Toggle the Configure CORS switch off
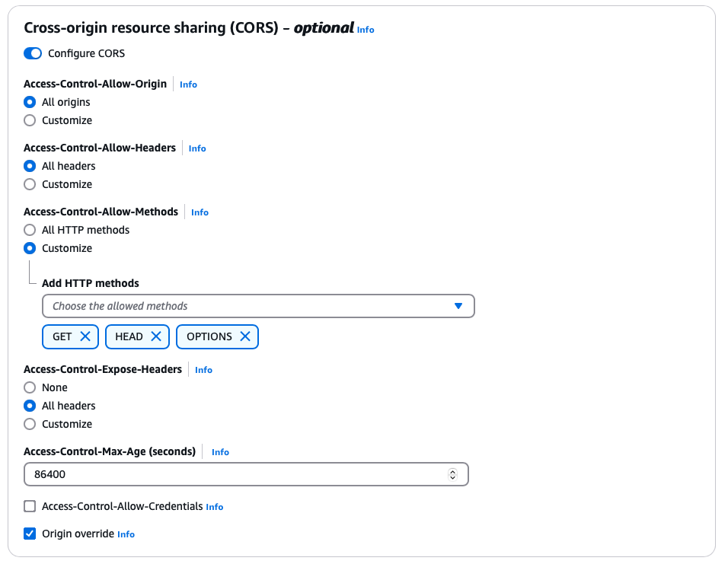728x564 pixels. pyautogui.click(x=33, y=53)
